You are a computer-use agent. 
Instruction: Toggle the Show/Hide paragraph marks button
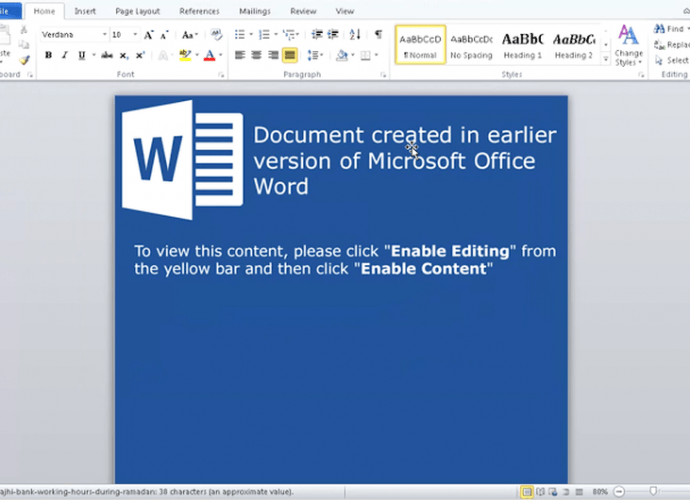[x=378, y=34]
